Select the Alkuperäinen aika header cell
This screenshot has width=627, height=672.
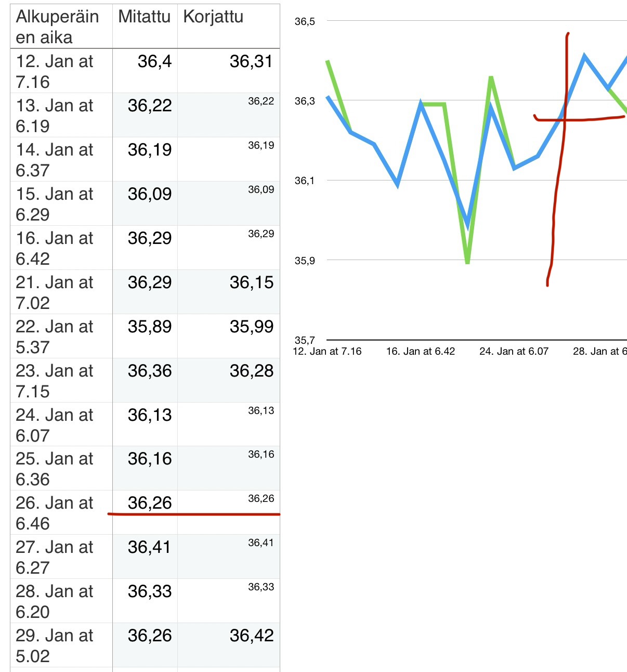coord(61,27)
